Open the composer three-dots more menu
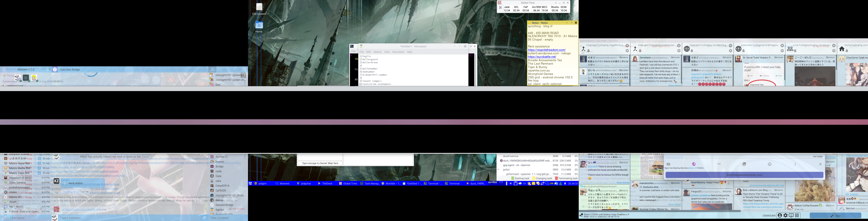 pyautogui.click(x=795, y=164)
